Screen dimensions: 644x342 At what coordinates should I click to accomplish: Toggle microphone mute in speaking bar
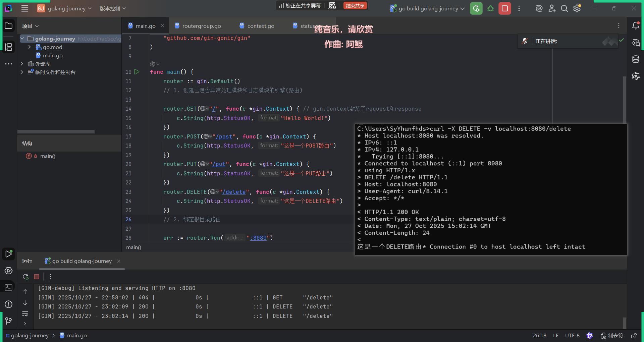point(525,41)
